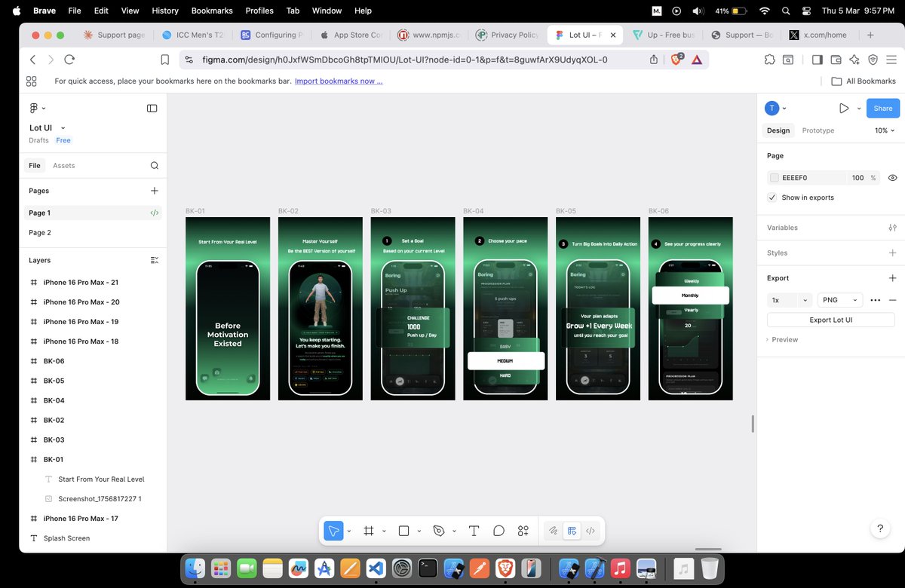The height and width of the screenshot is (588, 905).
Task: Open the Figma main menu icon
Action: [34, 109]
